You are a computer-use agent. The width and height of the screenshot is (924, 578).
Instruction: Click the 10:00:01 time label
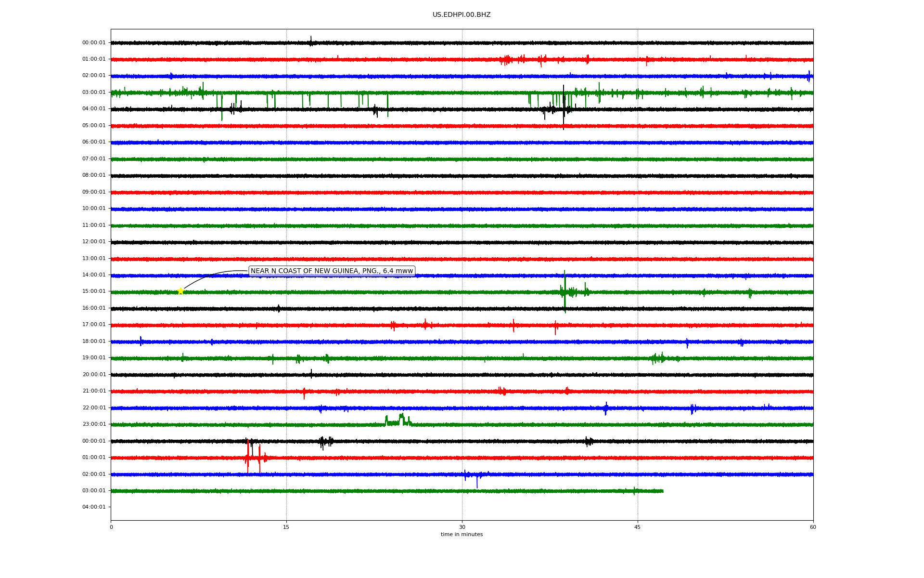(94, 209)
